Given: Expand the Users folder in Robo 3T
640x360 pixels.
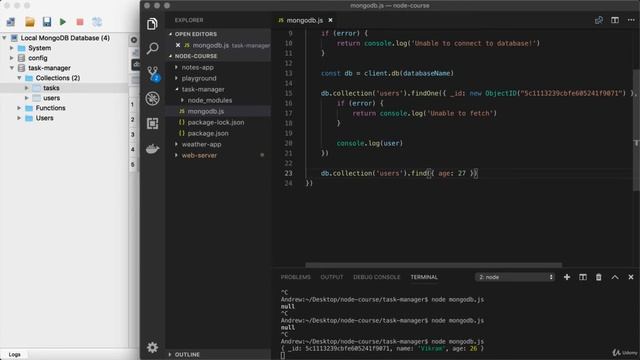Looking at the screenshot, I should pyautogui.click(x=19, y=118).
